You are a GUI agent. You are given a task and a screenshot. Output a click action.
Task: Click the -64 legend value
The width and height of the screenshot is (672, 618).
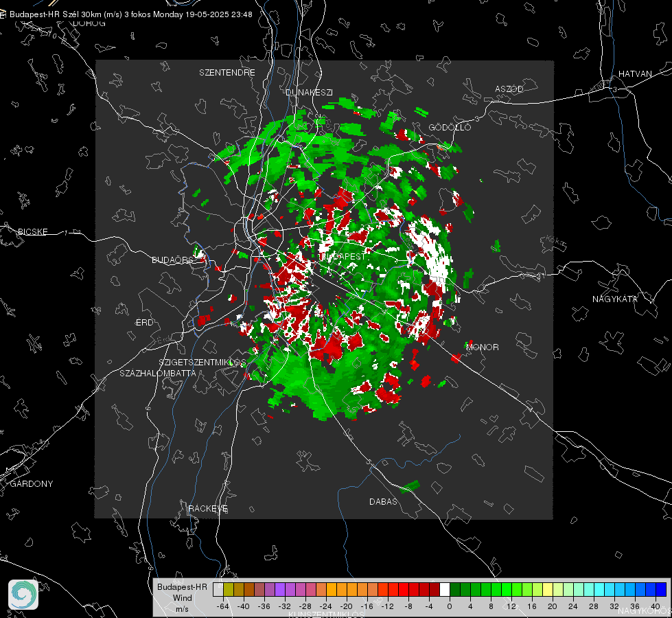click(223, 606)
